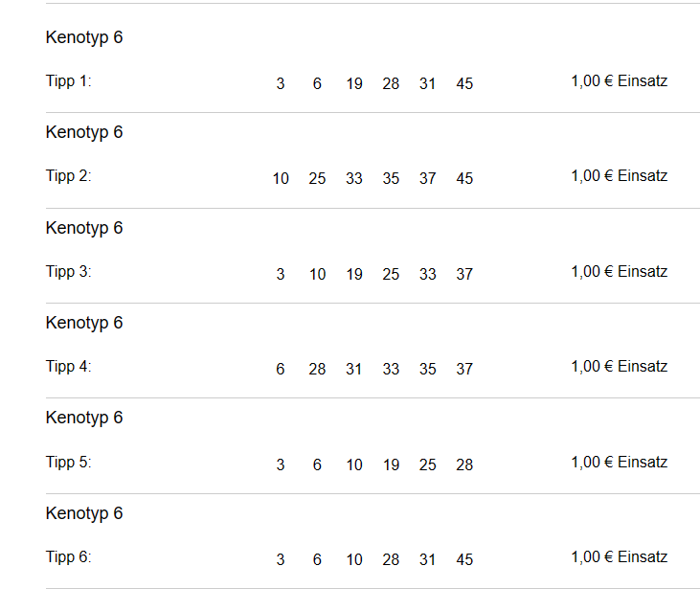Select number 35 in Tipp 2 row
Image resolution: width=700 pixels, height=589 pixels.
pos(391,178)
